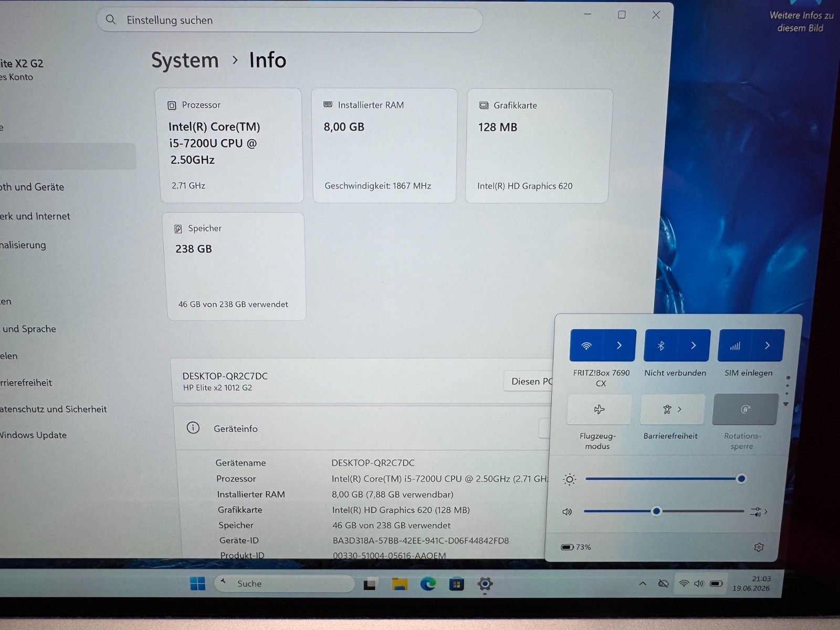Open the Barrierefreiheit sidebar category
The image size is (840, 630).
(x=26, y=383)
